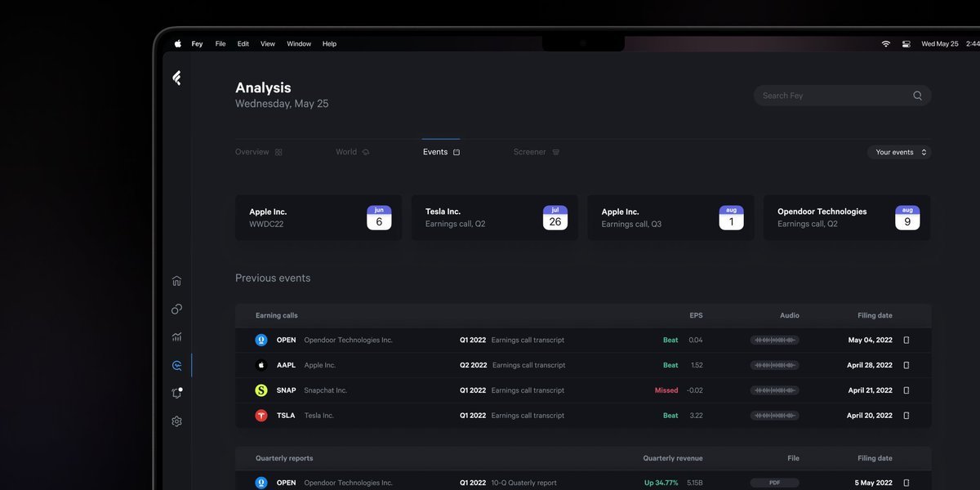Viewport: 980px width, 490px height.
Task: Click the Wi-Fi icon in menu bar
Action: (x=886, y=44)
